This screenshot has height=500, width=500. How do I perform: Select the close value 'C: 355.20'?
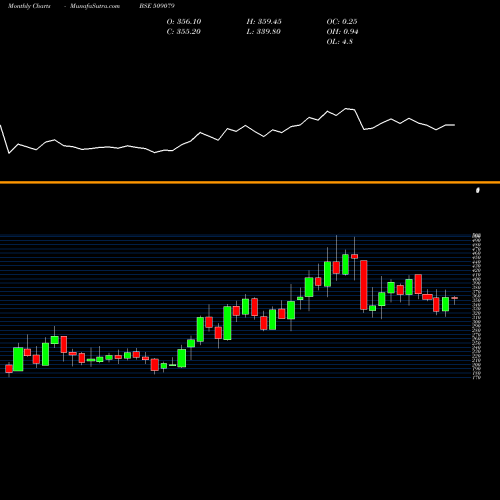(183, 32)
